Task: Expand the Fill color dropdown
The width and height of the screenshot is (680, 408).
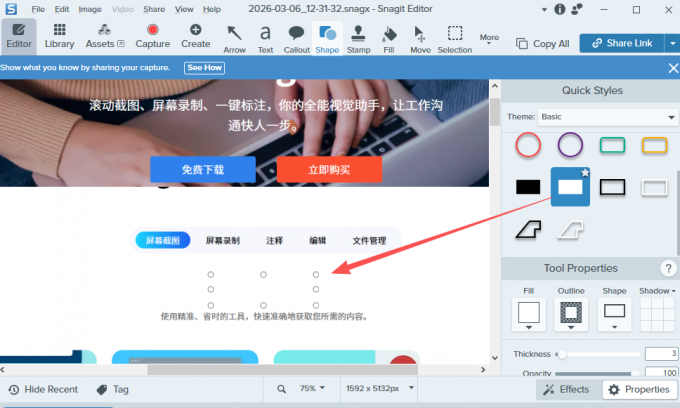Action: [529, 328]
